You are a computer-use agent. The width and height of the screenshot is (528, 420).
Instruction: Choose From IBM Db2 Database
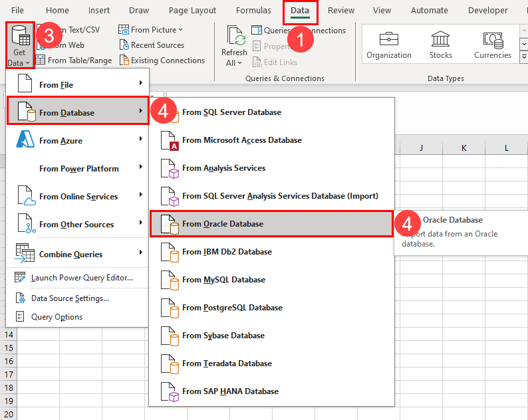pos(272,251)
